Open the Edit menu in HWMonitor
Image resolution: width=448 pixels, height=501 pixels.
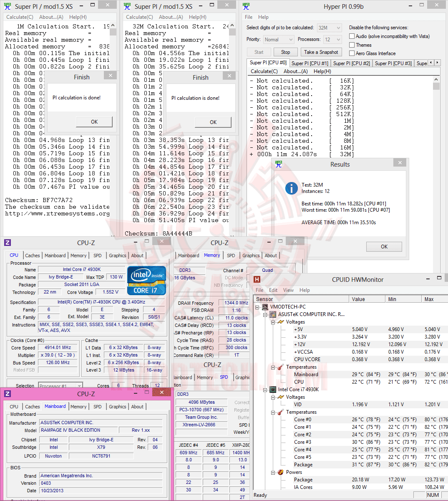273,290
